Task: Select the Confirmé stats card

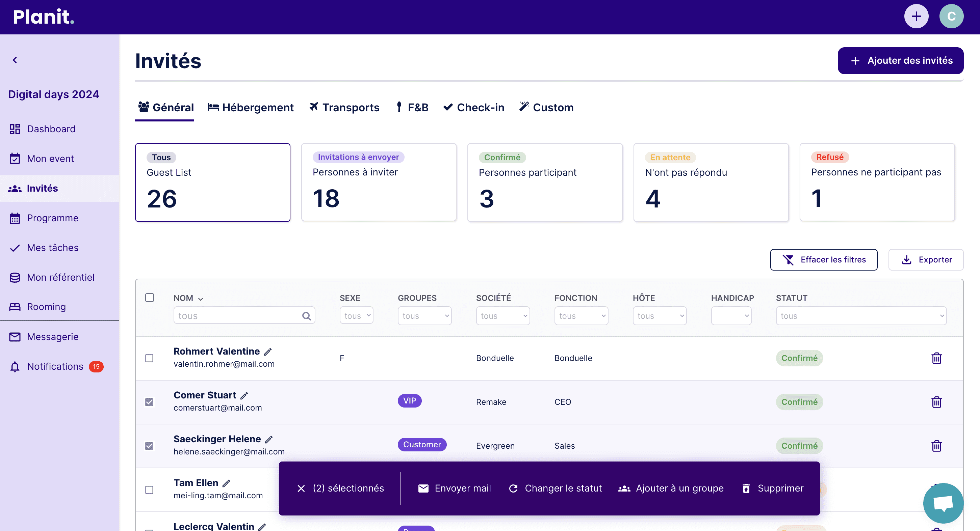Action: (545, 182)
